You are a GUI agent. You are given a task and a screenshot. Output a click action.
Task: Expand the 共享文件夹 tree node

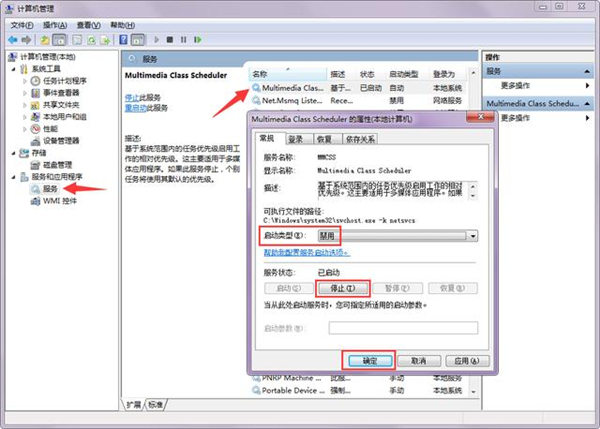click(25, 105)
